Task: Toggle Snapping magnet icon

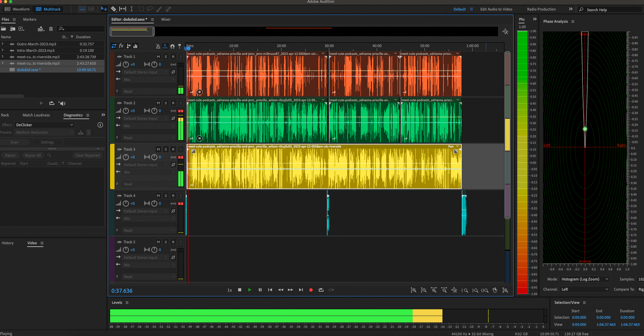Action: click(172, 46)
